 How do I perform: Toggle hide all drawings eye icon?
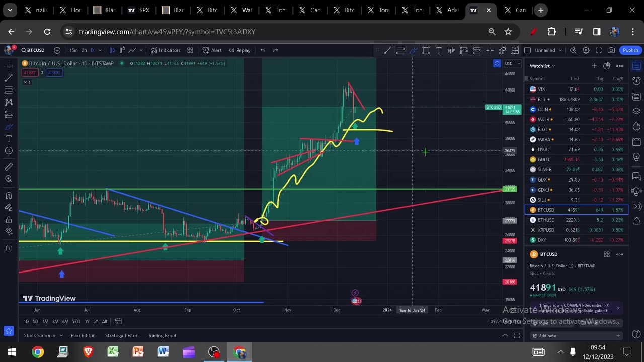click(x=9, y=232)
